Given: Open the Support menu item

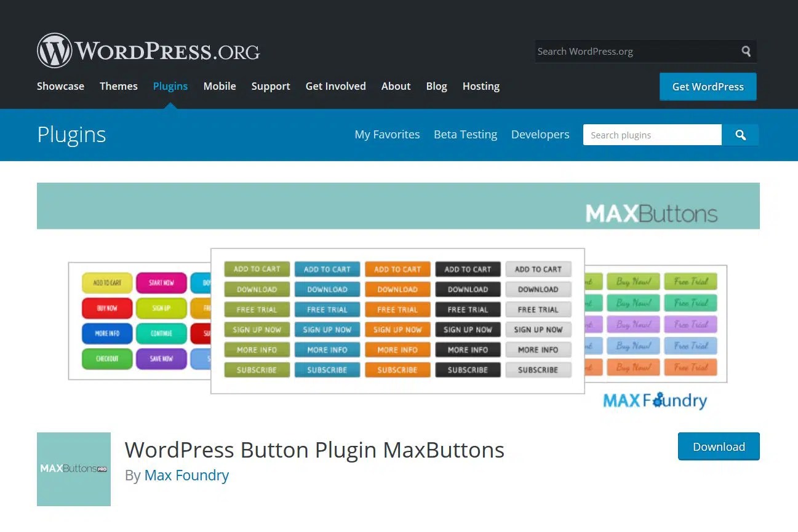Looking at the screenshot, I should point(271,86).
